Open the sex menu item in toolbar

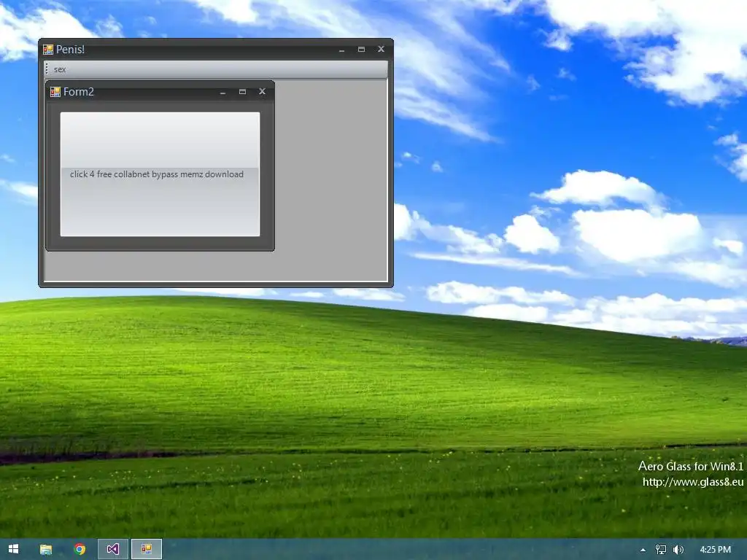[60, 69]
